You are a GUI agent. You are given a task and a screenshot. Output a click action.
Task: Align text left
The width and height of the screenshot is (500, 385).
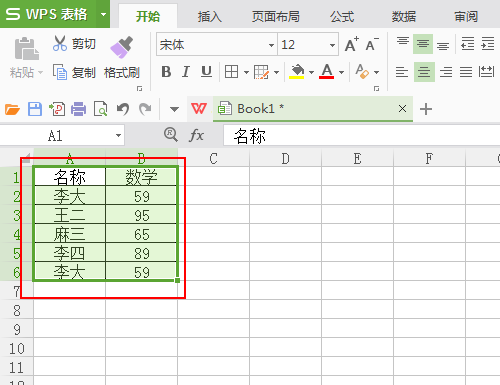(x=402, y=72)
